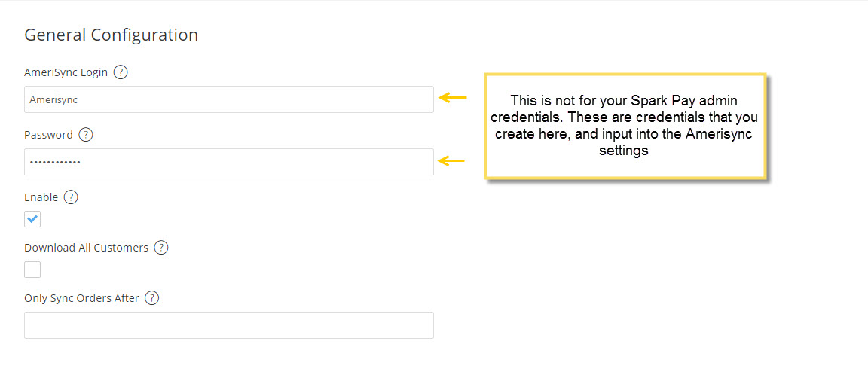
Task: Focus the AmeriSync Login text field
Action: click(228, 99)
